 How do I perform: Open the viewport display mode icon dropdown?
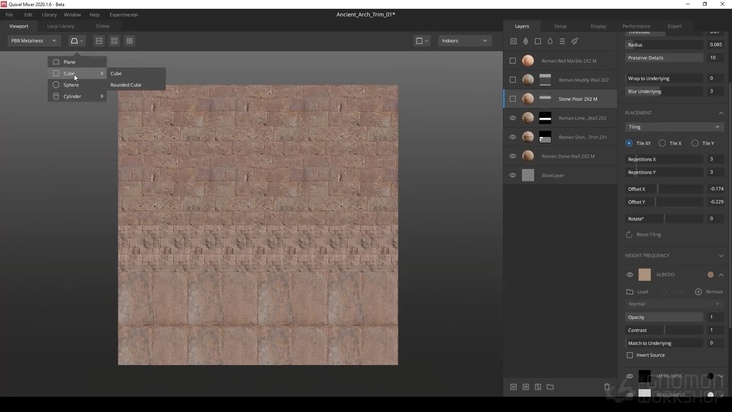[422, 41]
